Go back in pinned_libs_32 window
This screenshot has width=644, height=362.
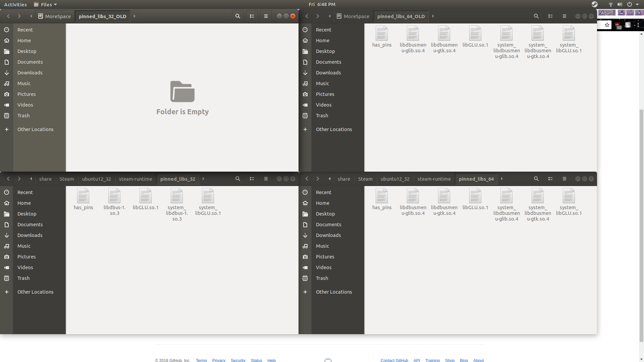[x=8, y=179]
